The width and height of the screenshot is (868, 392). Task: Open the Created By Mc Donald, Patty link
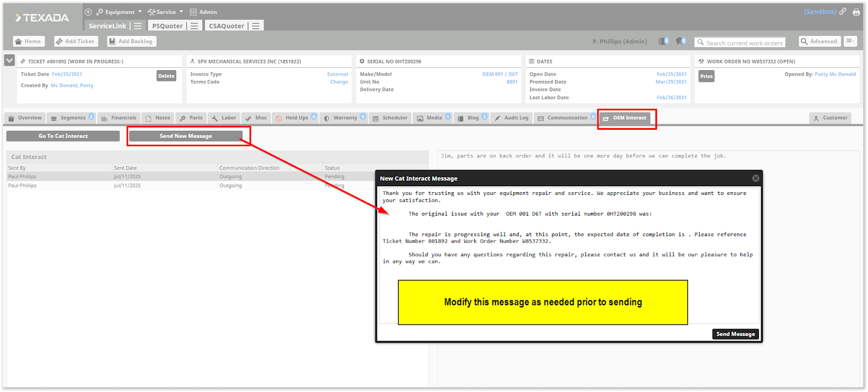(x=72, y=85)
